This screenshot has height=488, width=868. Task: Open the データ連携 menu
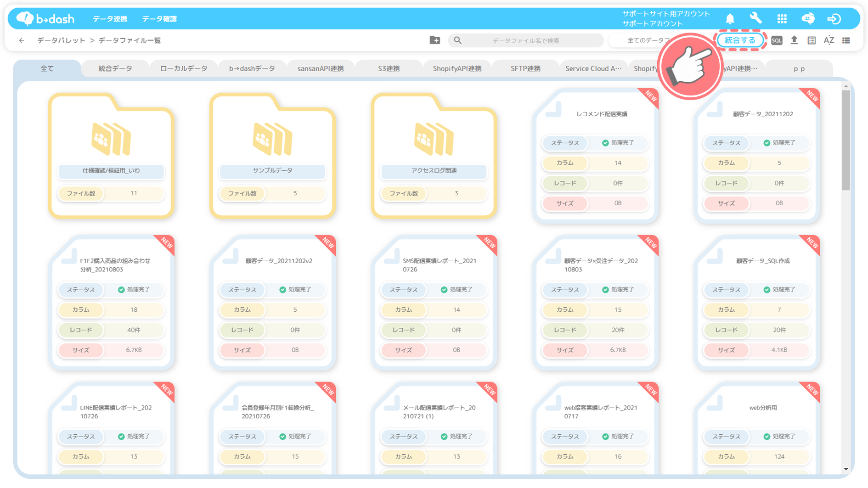coord(110,19)
